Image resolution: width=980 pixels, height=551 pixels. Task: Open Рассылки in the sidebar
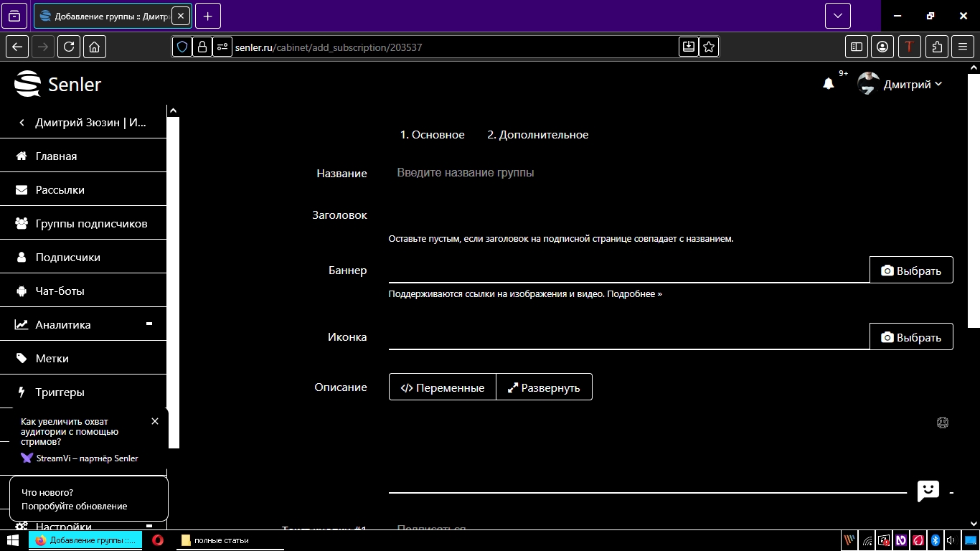point(60,190)
